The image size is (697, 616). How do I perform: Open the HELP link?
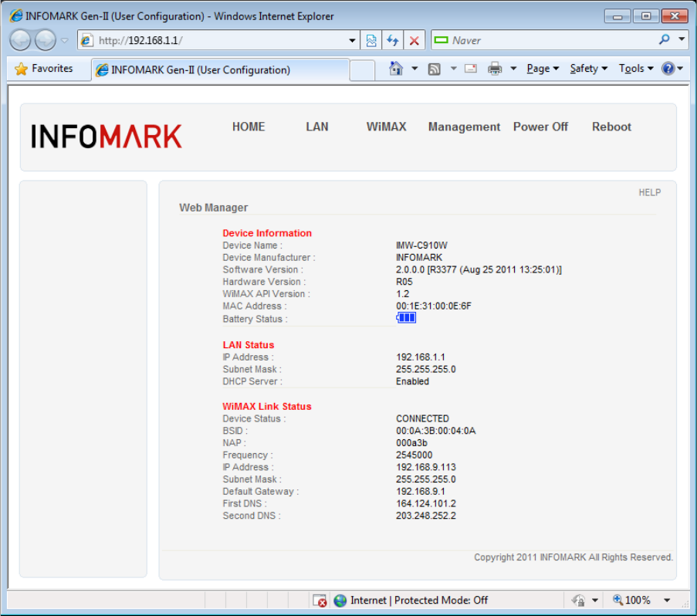click(x=649, y=192)
